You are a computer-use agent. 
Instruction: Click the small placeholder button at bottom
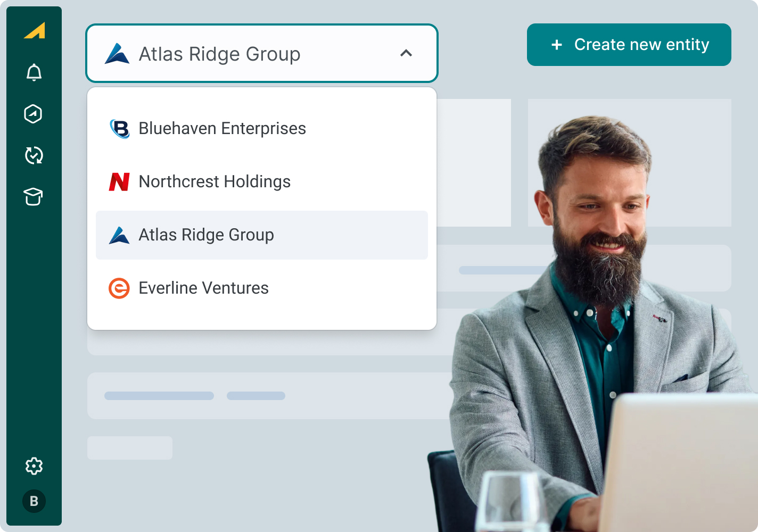130,448
